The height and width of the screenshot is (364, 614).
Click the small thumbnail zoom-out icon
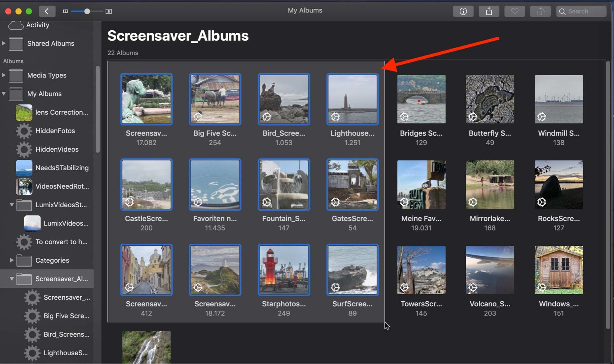pyautogui.click(x=65, y=11)
